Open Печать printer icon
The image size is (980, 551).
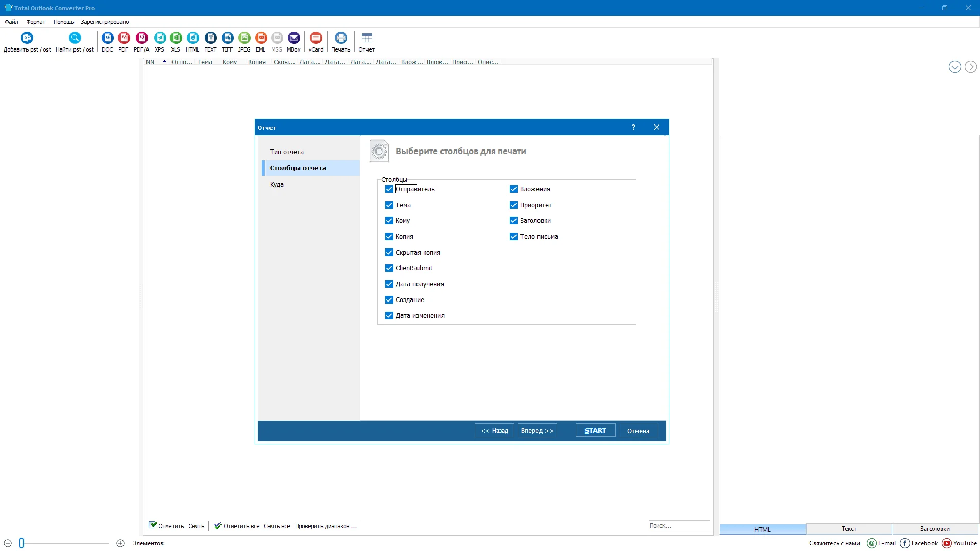coord(340,38)
